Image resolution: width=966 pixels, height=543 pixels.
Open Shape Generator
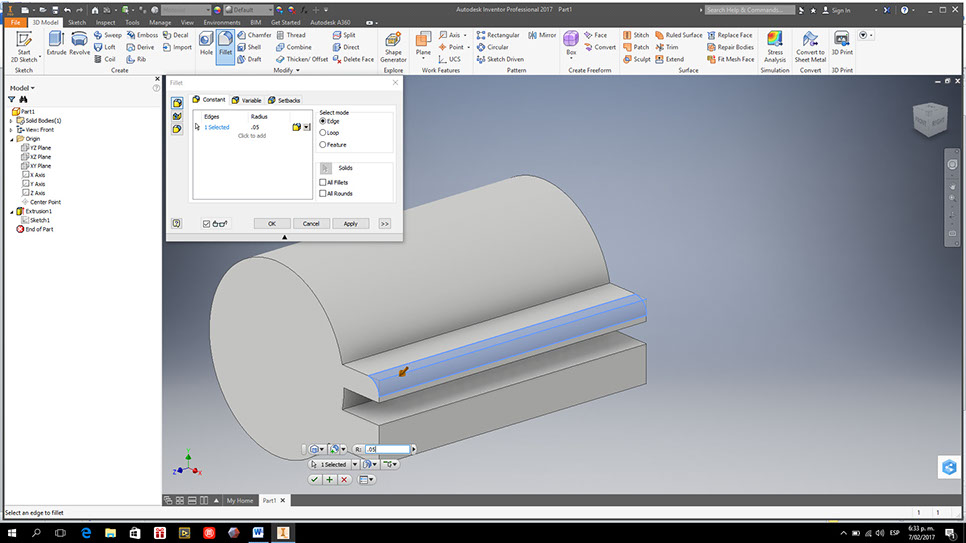(x=393, y=45)
